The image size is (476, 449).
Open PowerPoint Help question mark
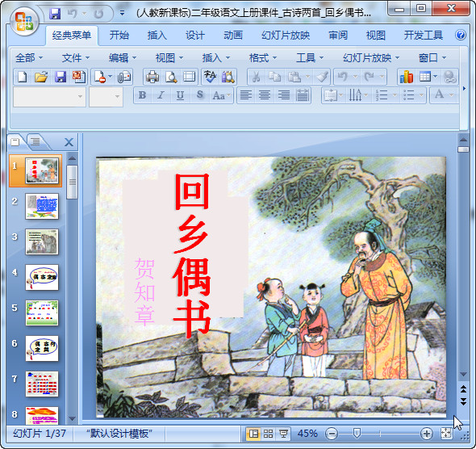pos(461,36)
